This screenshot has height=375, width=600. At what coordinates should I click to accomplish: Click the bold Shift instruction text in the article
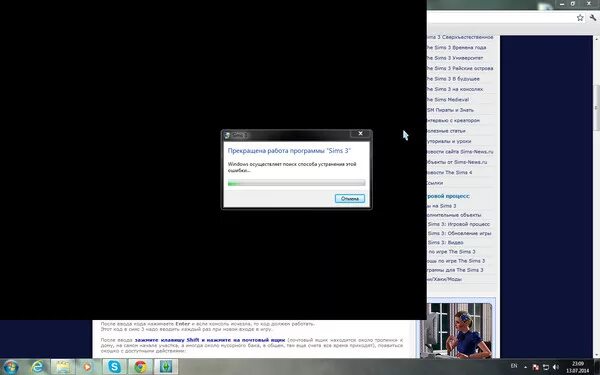(210, 340)
